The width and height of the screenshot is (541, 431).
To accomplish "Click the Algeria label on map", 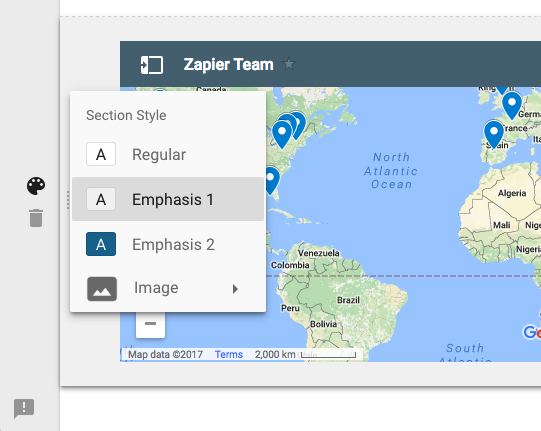I will (512, 193).
